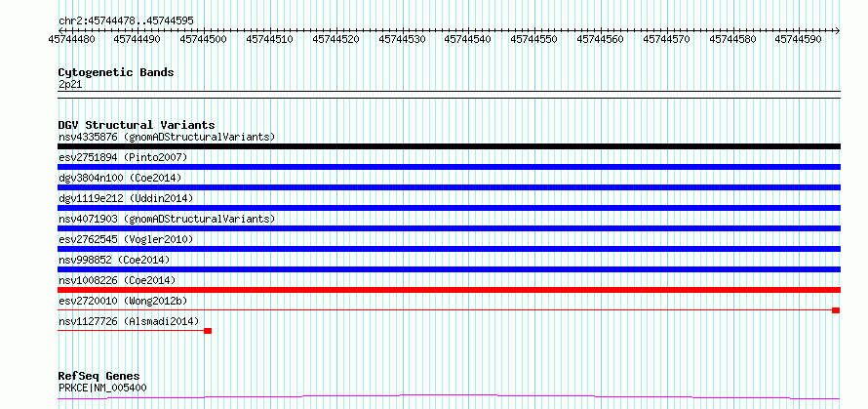
Task: Click ruler coordinate 45744550
Action: click(x=533, y=39)
